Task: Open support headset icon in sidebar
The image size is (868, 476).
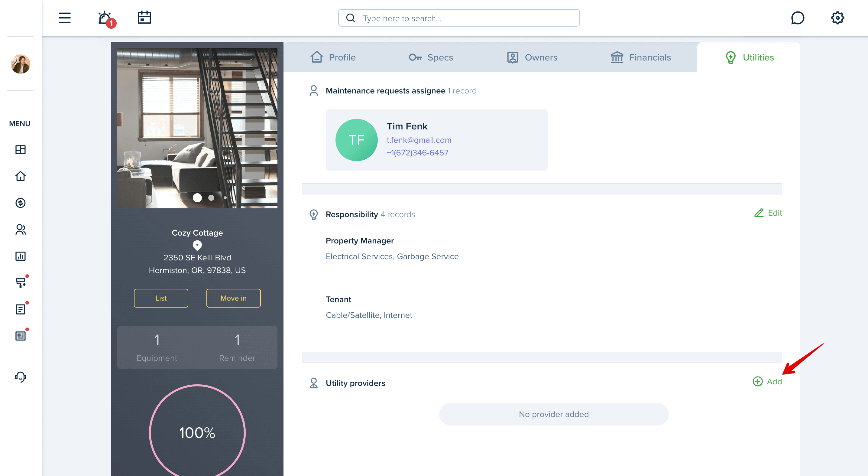Action: tap(20, 377)
